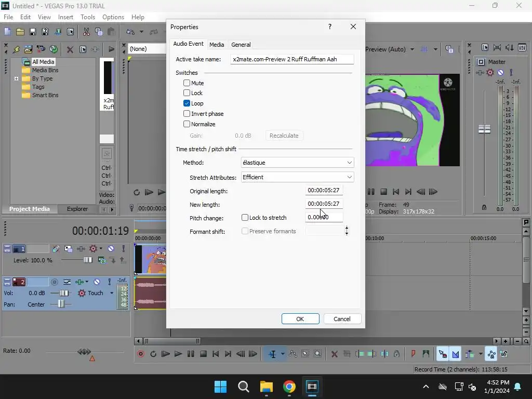
Task: Open the undo history dropdown arrow
Action: pyautogui.click(x=141, y=32)
